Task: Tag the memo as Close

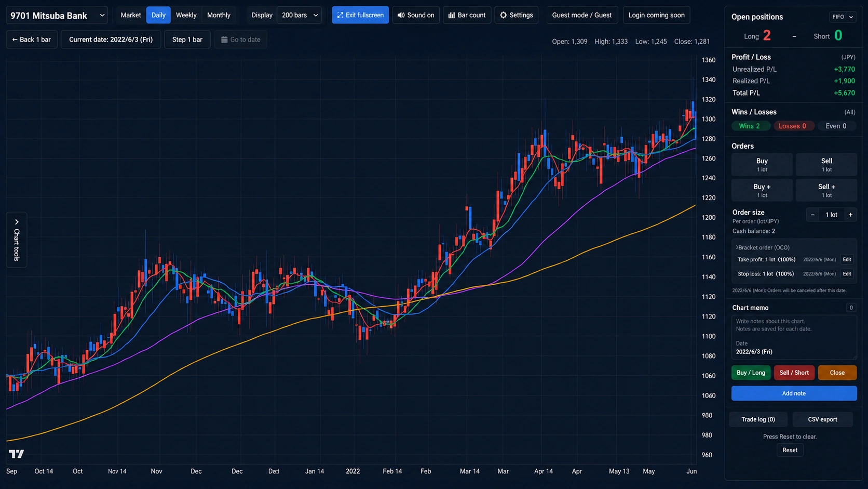Action: pos(837,373)
